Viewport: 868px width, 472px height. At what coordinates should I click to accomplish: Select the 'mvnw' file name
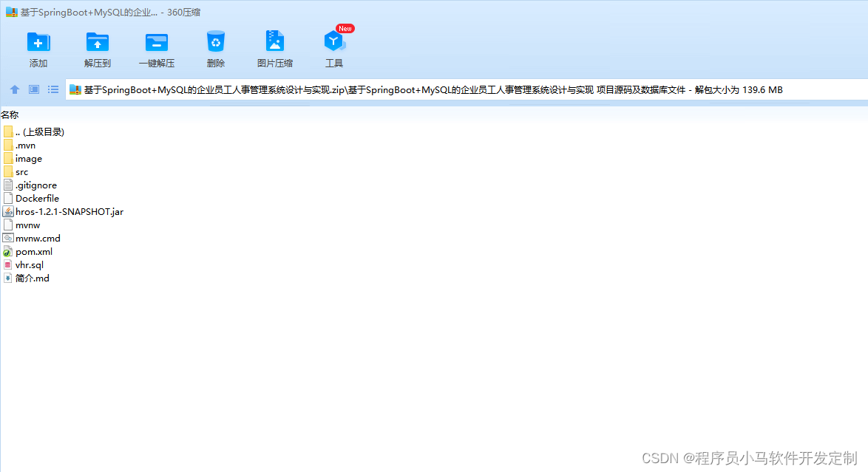coord(27,225)
